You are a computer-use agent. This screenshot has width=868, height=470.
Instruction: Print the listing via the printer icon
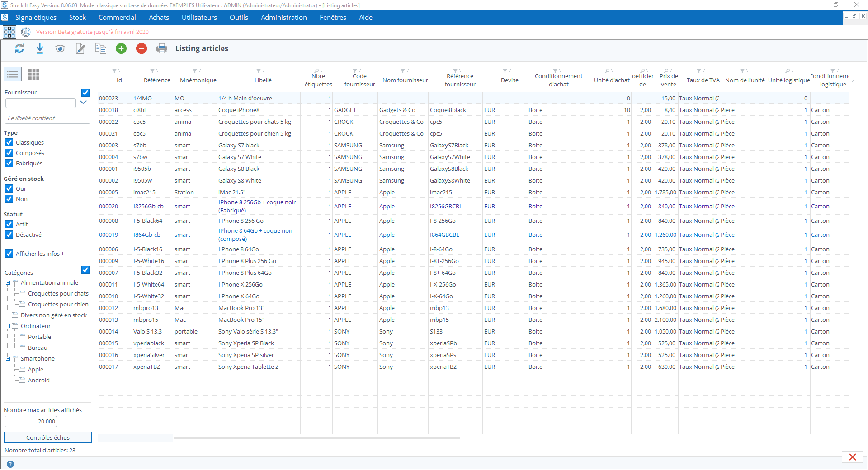(x=161, y=48)
